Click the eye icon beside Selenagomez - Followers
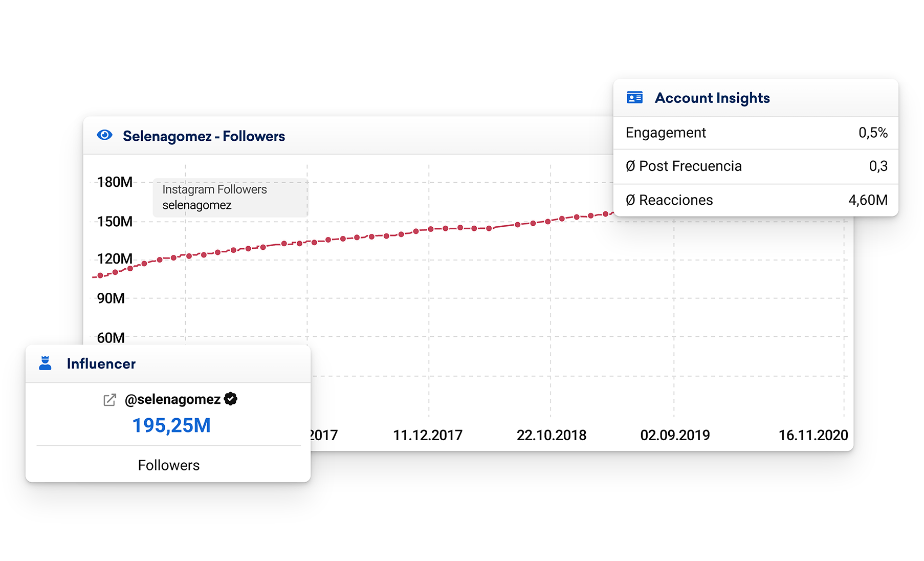This screenshot has height=561, width=924. click(x=104, y=135)
